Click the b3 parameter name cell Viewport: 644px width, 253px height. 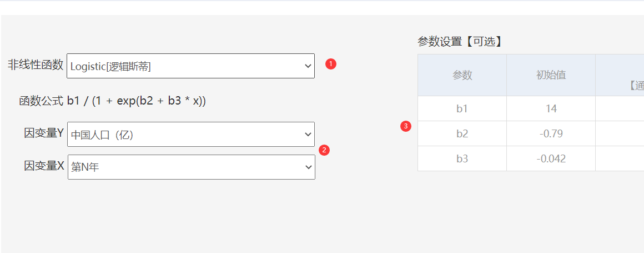(462, 158)
